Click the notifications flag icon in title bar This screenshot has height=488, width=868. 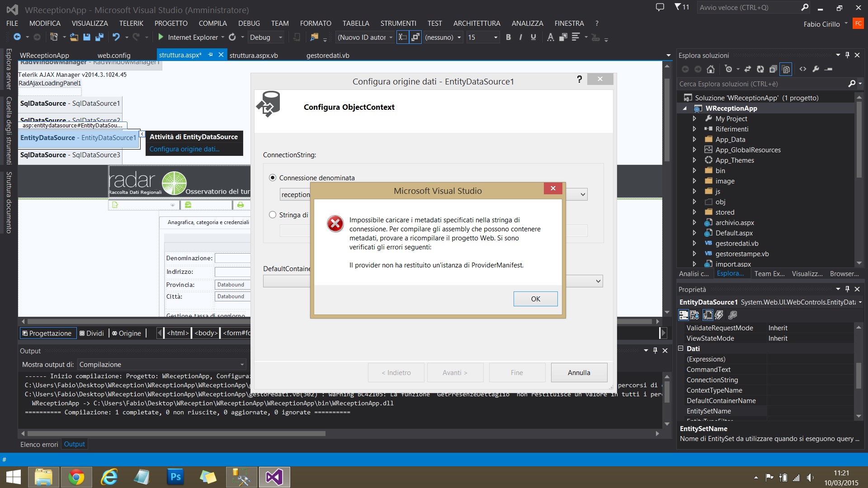[677, 7]
